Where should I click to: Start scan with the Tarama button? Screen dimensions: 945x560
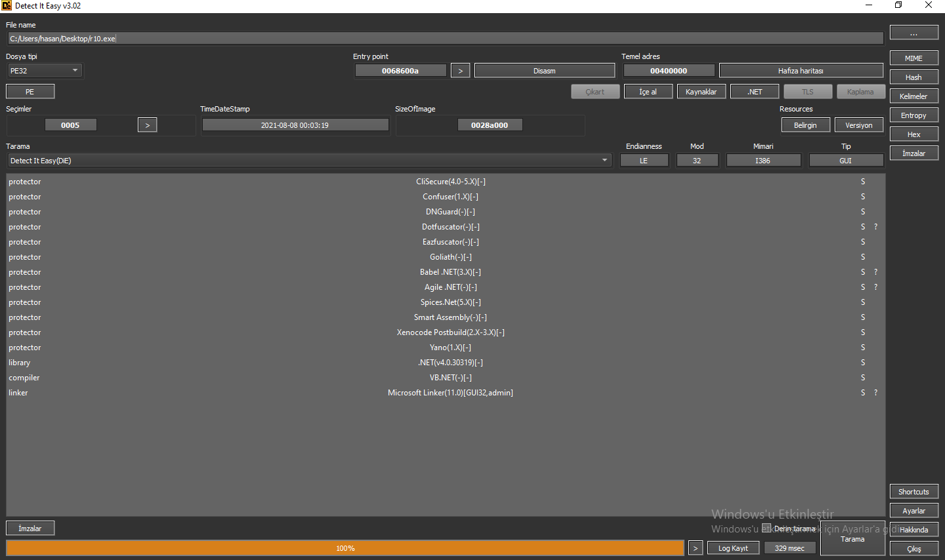pyautogui.click(x=852, y=539)
